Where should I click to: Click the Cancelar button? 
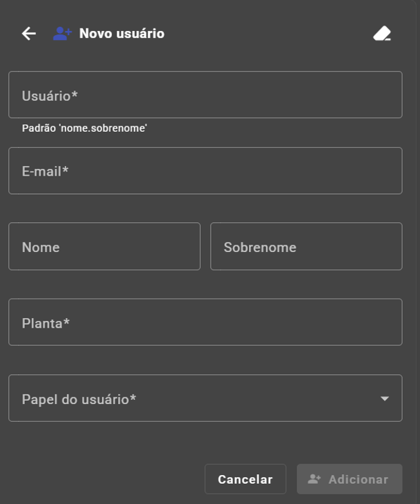(x=245, y=479)
